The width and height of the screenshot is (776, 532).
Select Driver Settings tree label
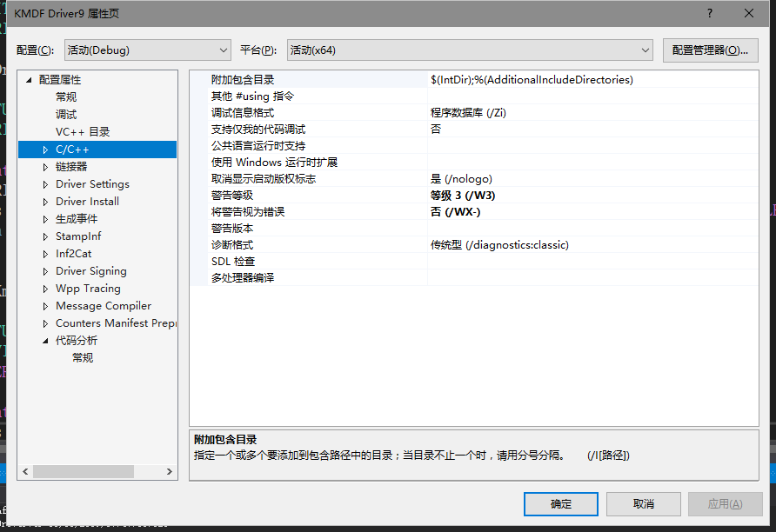pos(92,184)
